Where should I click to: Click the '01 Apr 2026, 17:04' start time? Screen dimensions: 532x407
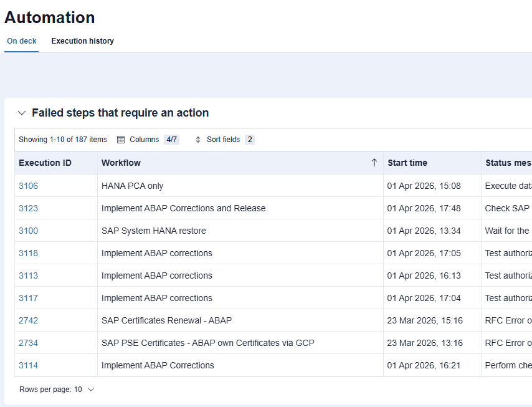424,298
